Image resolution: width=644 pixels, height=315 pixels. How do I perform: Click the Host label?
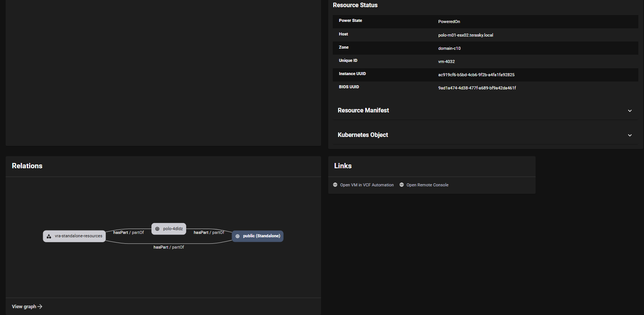(343, 34)
